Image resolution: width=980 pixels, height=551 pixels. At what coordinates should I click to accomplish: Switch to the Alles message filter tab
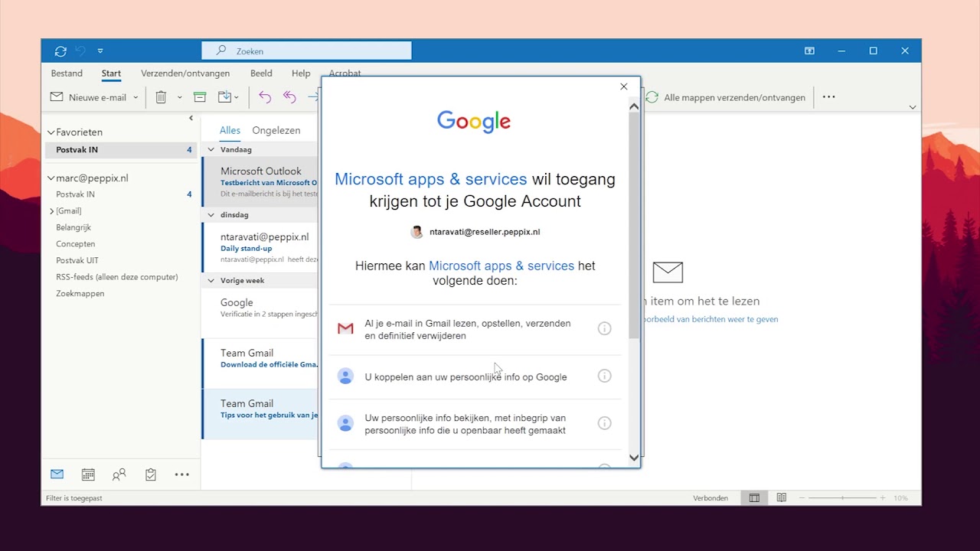[230, 131]
